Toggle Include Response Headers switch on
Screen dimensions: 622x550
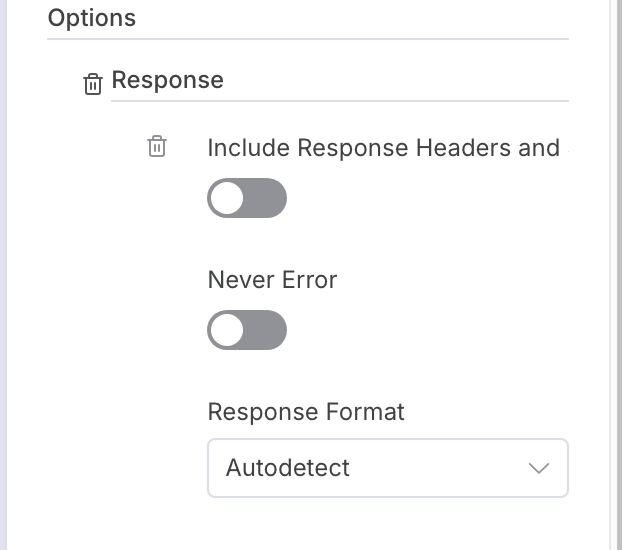[x=247, y=198]
